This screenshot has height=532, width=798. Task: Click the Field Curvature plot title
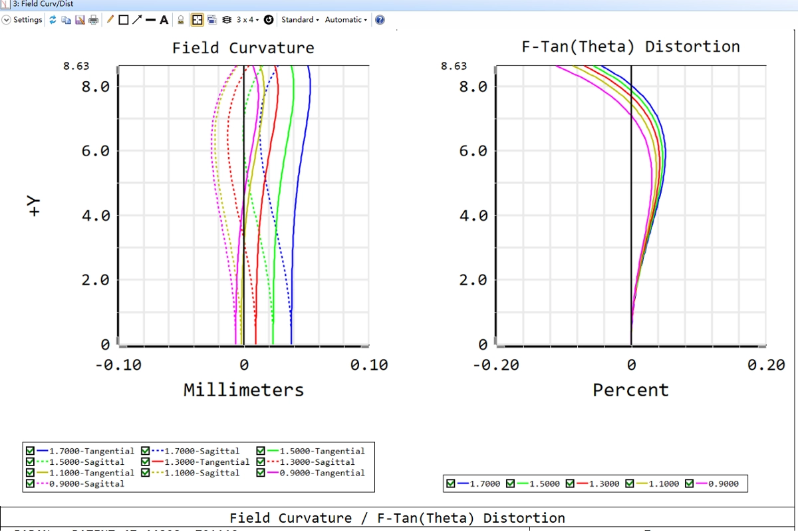[243, 48]
